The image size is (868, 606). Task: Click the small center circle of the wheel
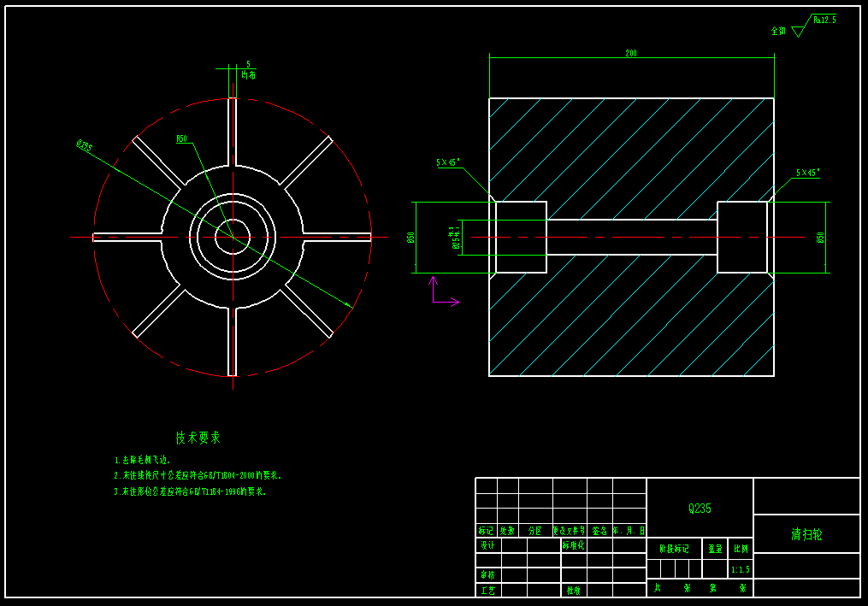[x=233, y=237]
